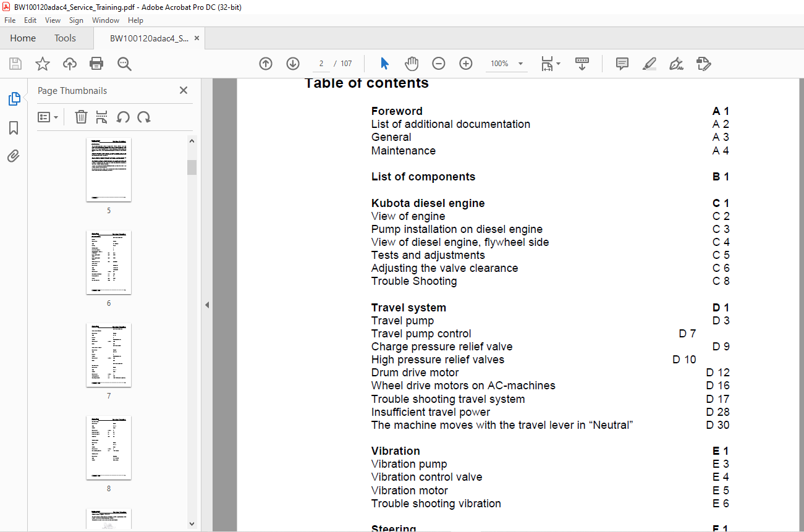Viewport: 804px width, 532px height.
Task: Click 'Adjusting the valve clearance' entry
Action: [x=445, y=268]
